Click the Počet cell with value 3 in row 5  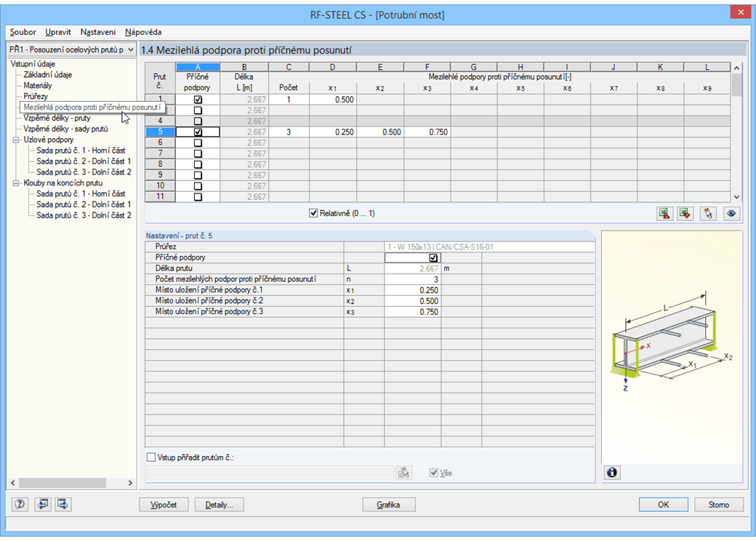pyautogui.click(x=289, y=132)
